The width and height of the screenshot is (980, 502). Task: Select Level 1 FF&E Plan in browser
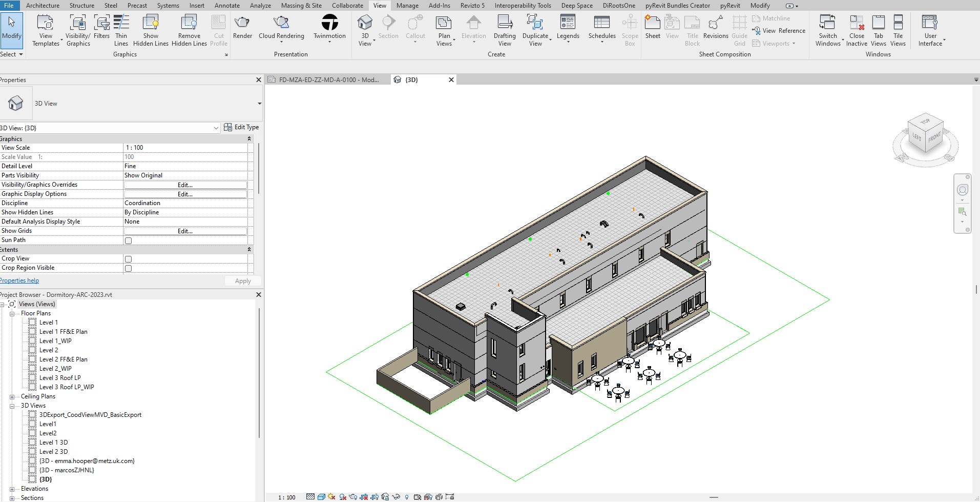click(63, 332)
